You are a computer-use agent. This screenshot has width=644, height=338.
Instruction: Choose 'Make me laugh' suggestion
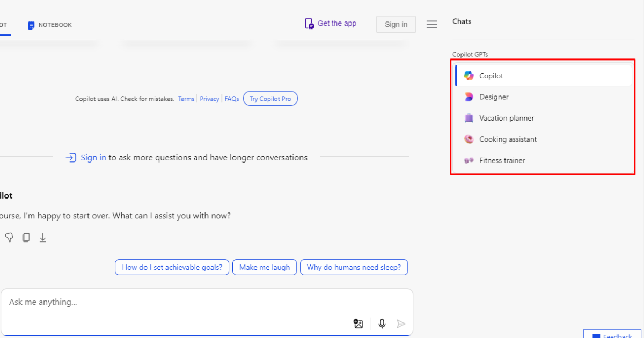point(265,267)
